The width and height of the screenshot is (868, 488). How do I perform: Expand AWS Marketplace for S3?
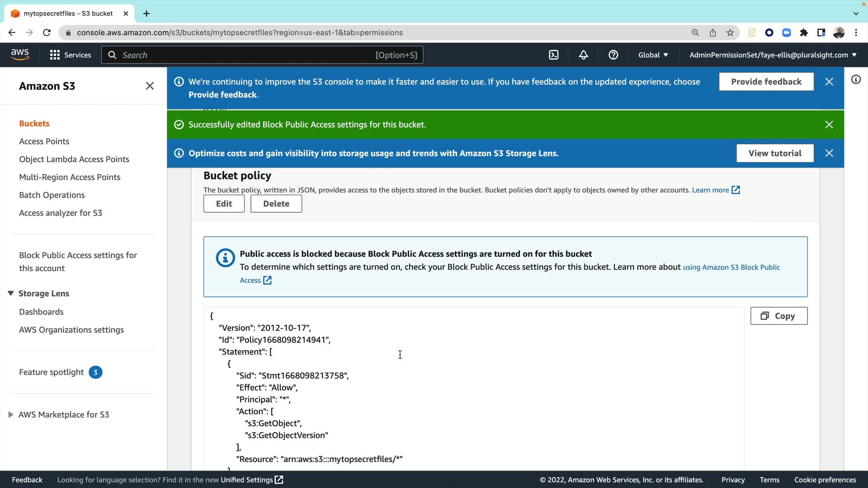pyautogui.click(x=10, y=414)
